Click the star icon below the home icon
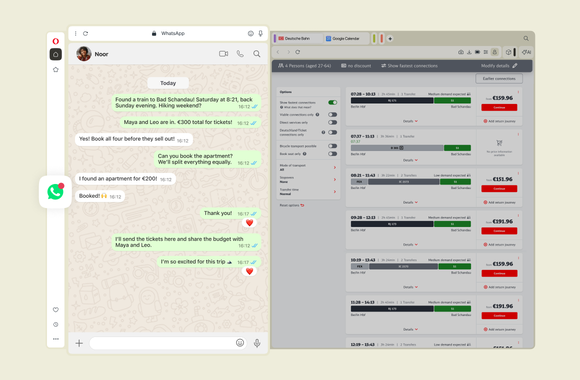The width and height of the screenshot is (580, 380). pos(55,70)
